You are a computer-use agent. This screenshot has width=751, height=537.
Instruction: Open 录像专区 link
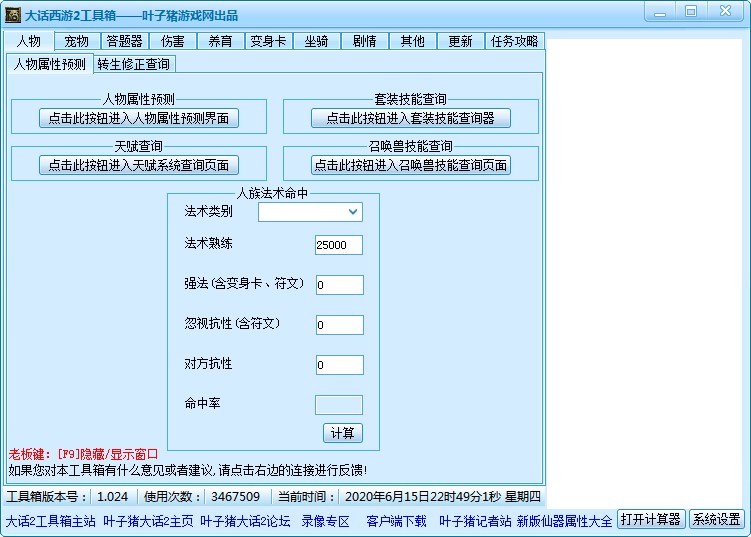tap(326, 521)
